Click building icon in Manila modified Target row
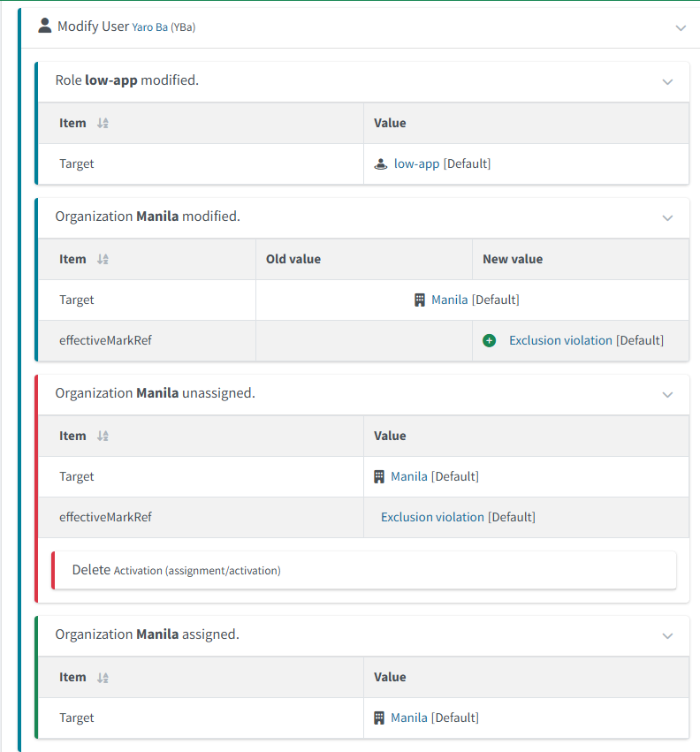Screen dimensions: 700x752 tap(420, 300)
